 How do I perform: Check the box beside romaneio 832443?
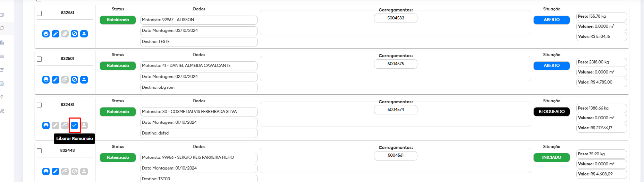pyautogui.click(x=39, y=151)
